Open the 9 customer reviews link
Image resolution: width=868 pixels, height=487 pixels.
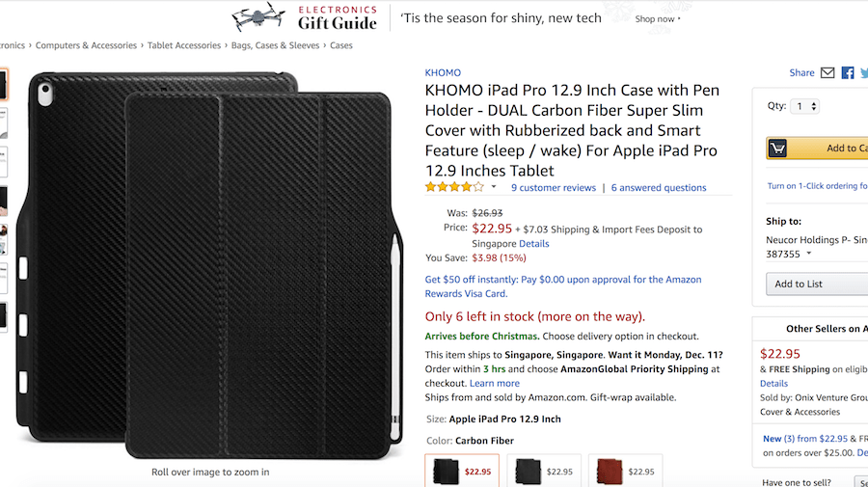pos(554,188)
